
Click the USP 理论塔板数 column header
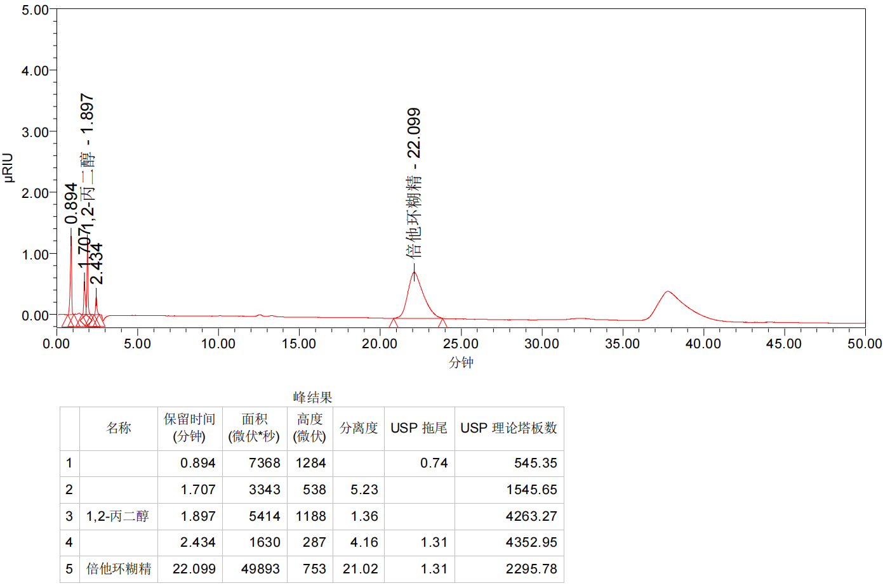tap(508, 428)
